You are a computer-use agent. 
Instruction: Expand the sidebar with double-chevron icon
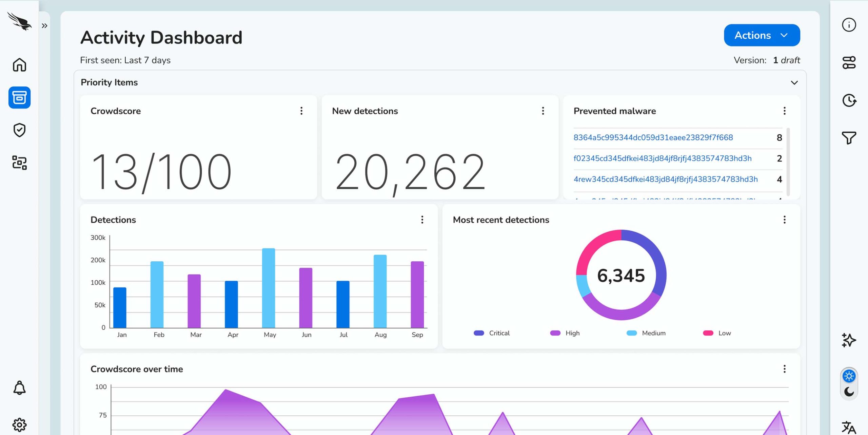click(44, 26)
